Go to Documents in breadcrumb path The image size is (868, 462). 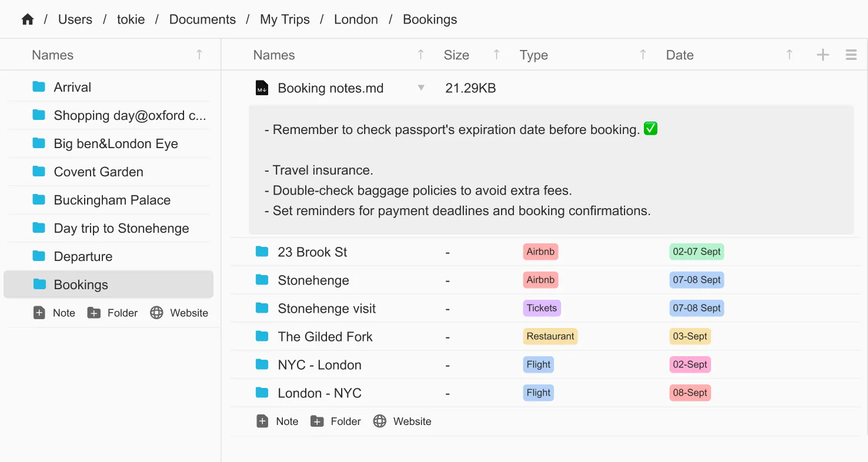pyautogui.click(x=202, y=19)
